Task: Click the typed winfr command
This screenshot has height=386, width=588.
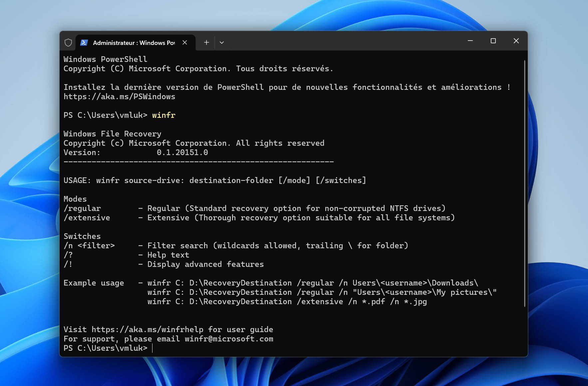Action: (x=164, y=115)
